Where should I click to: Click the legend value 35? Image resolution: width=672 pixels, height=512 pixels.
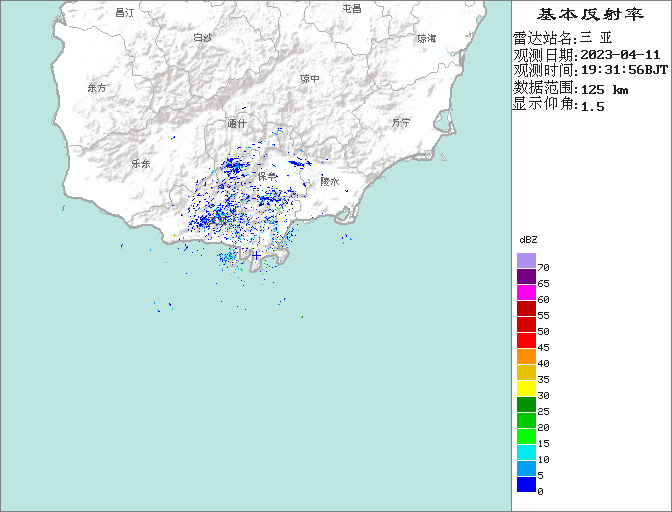[x=543, y=380]
